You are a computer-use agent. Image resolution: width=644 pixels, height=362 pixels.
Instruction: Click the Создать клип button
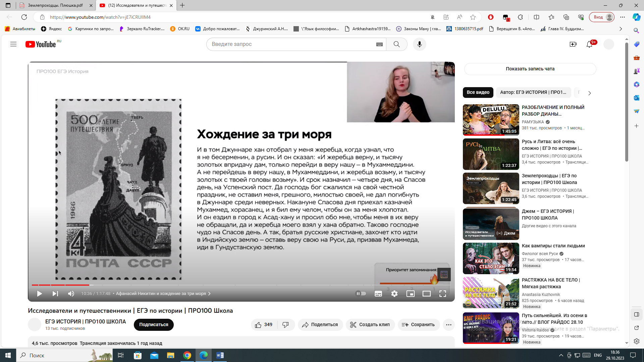[370, 324]
